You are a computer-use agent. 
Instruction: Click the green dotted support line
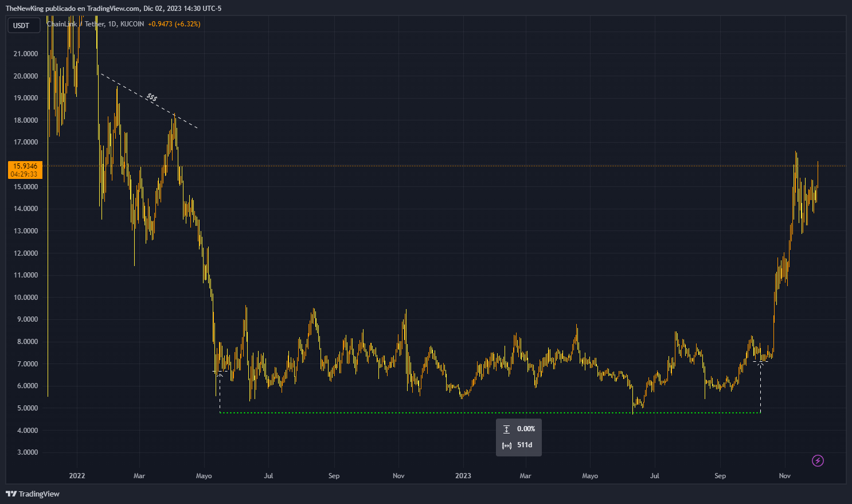tap(490, 412)
